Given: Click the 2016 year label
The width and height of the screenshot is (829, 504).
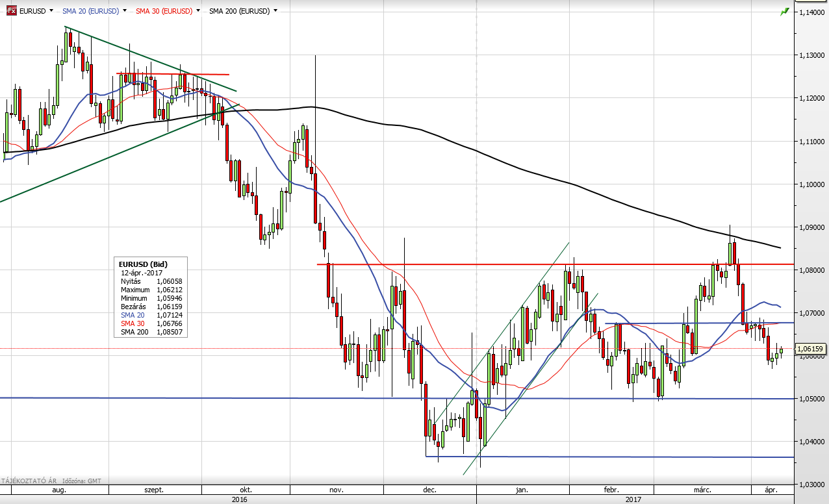Looking at the screenshot, I should [238, 499].
